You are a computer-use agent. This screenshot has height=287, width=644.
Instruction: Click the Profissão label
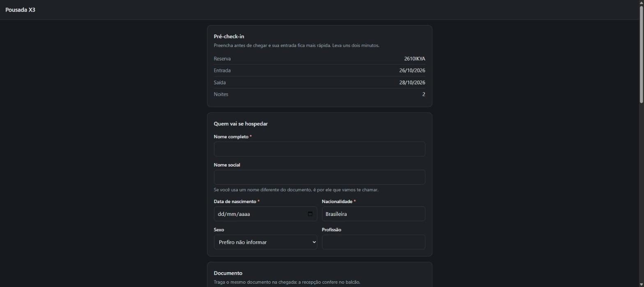[331, 230]
